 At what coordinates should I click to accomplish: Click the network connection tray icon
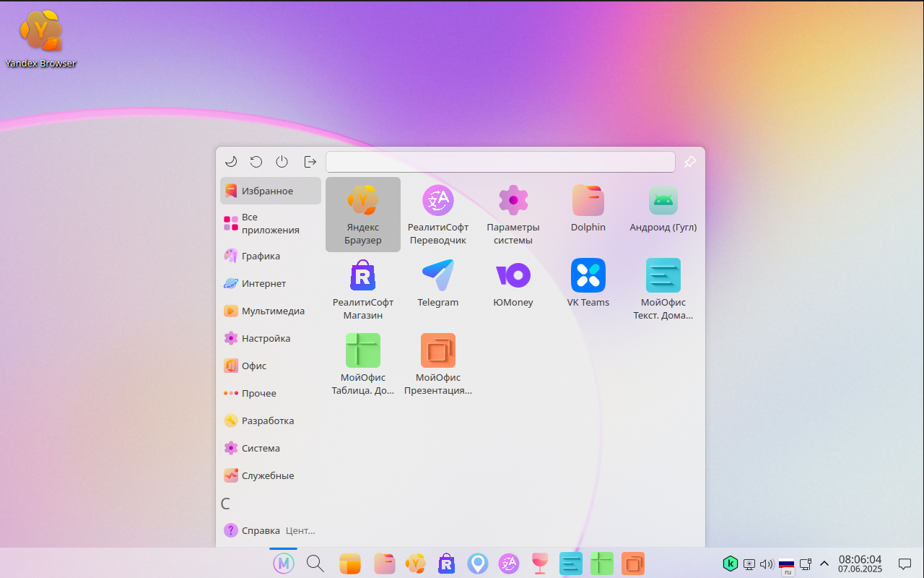point(806,564)
